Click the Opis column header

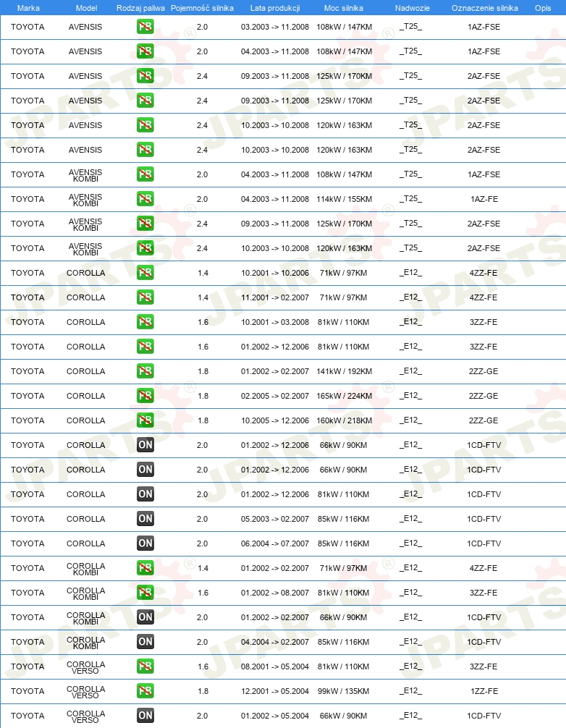click(x=543, y=8)
